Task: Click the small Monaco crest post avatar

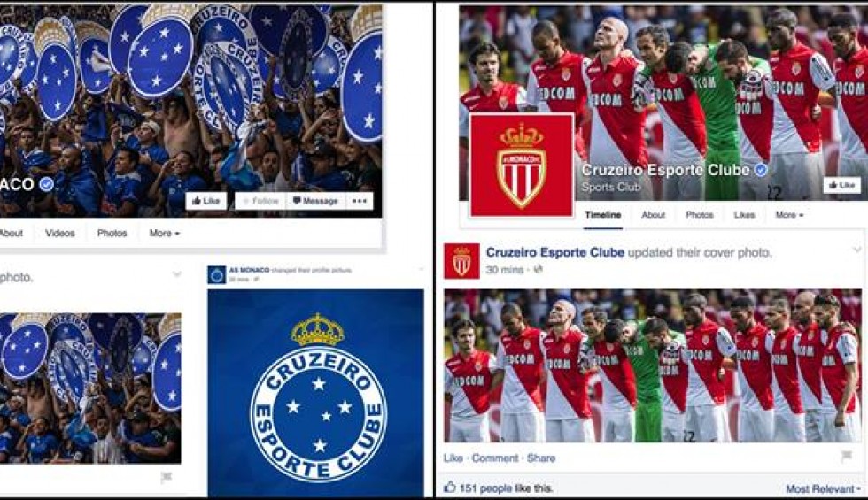Action: coord(461,261)
